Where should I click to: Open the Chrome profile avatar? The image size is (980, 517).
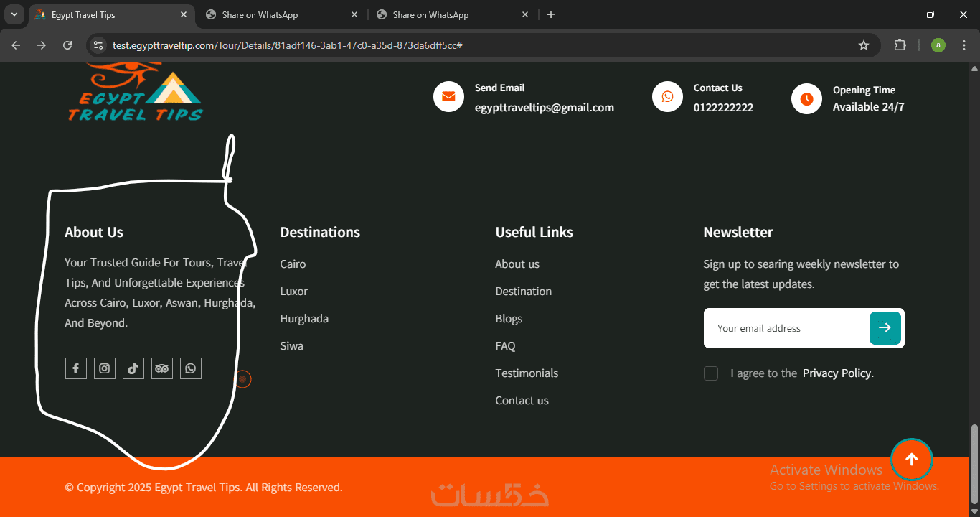(x=938, y=45)
